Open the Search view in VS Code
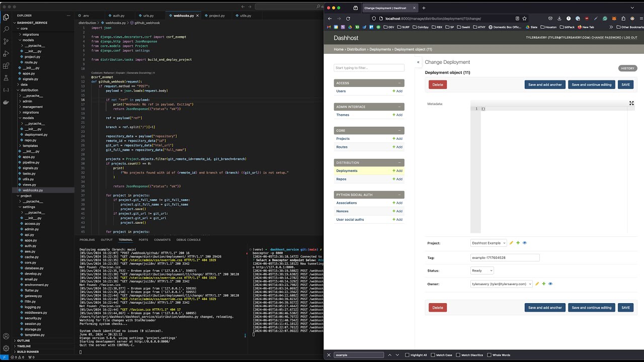644x362 pixels. [x=6, y=29]
